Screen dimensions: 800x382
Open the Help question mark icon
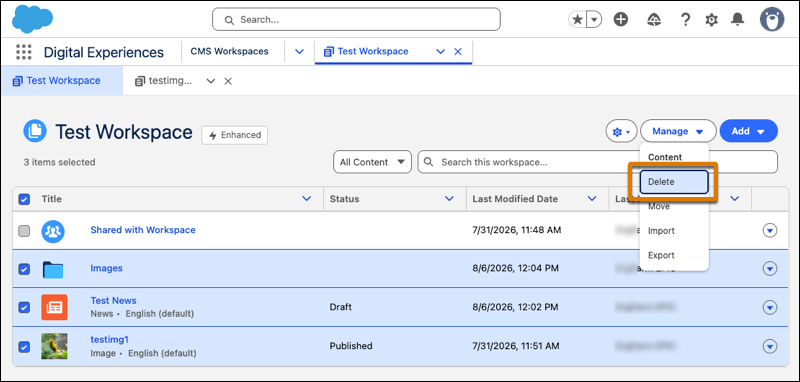(686, 20)
